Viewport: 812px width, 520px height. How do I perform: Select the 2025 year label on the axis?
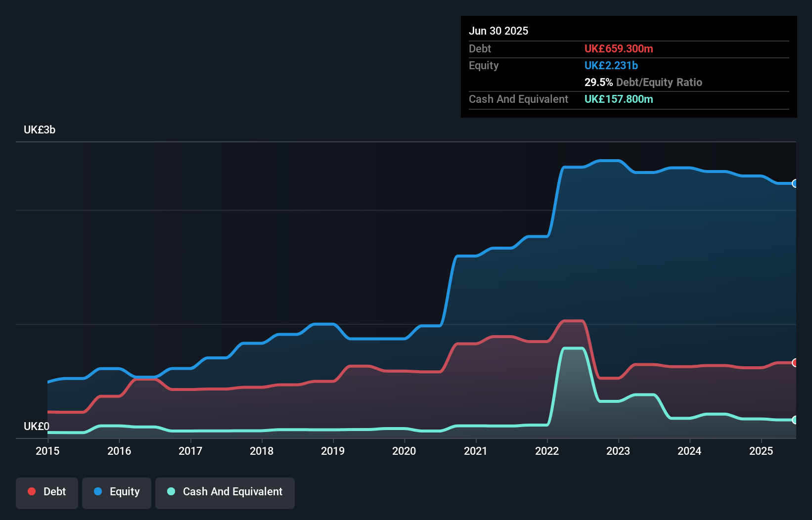point(761,451)
